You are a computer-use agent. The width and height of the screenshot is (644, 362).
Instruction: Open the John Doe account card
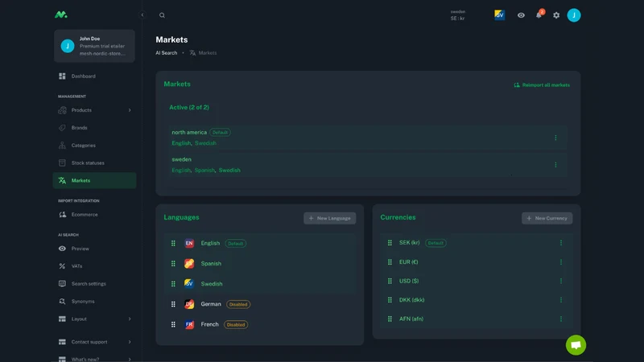point(94,46)
